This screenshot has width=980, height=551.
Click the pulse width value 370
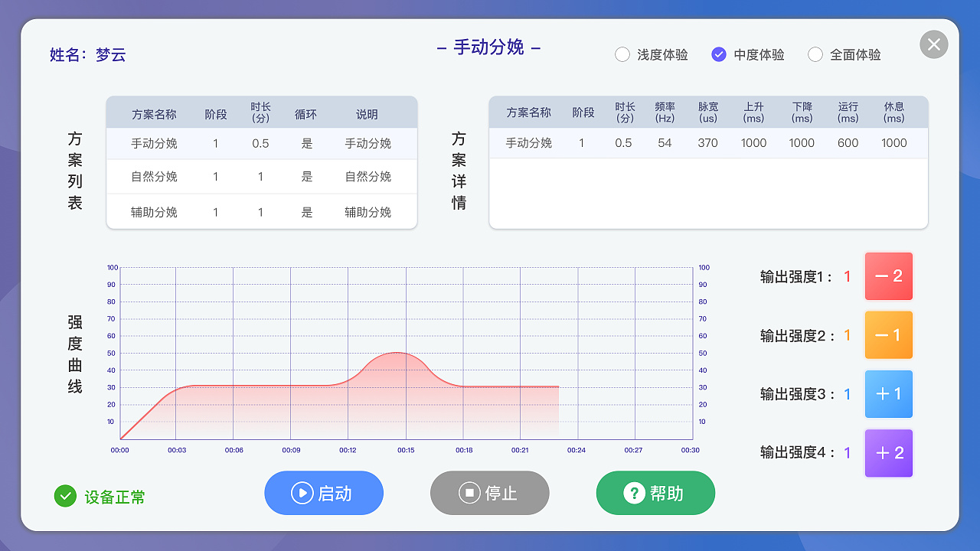coord(708,143)
